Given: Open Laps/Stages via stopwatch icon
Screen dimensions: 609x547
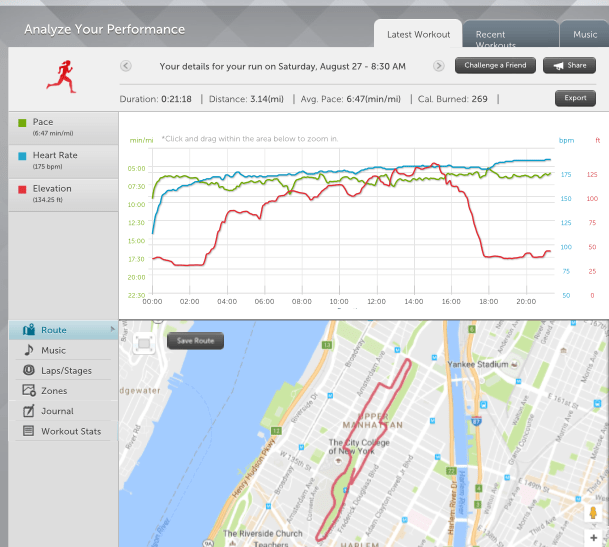Looking at the screenshot, I should [x=28, y=371].
